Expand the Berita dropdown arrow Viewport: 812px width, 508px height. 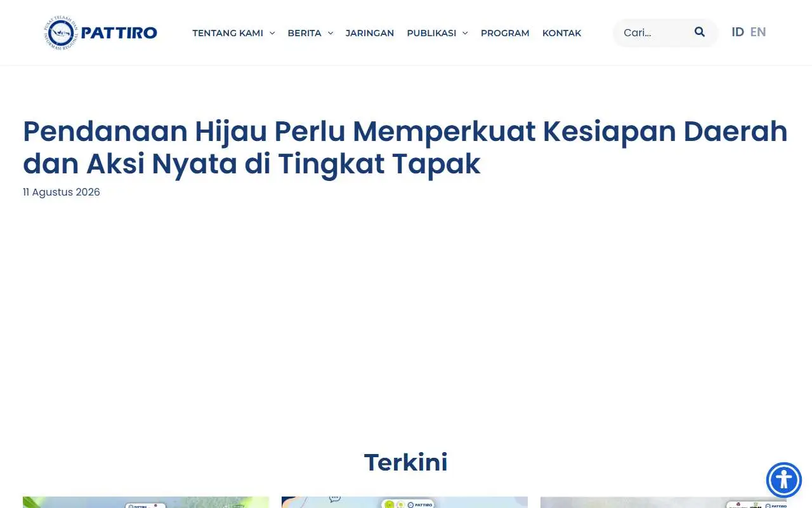pyautogui.click(x=331, y=33)
